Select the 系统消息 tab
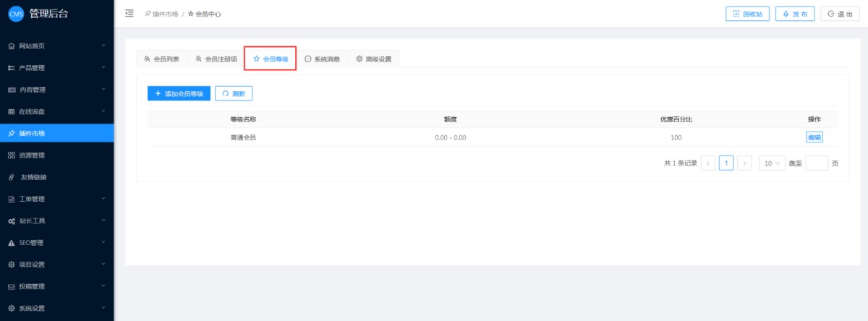 (x=323, y=59)
